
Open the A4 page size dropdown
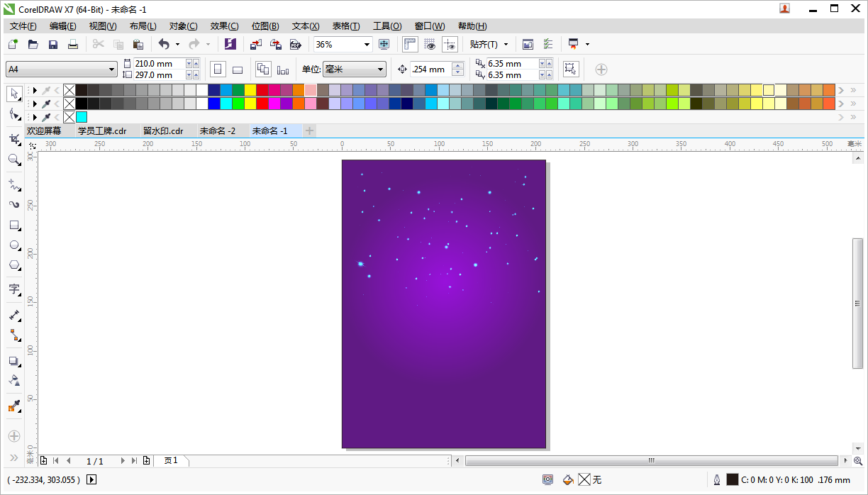click(62, 69)
